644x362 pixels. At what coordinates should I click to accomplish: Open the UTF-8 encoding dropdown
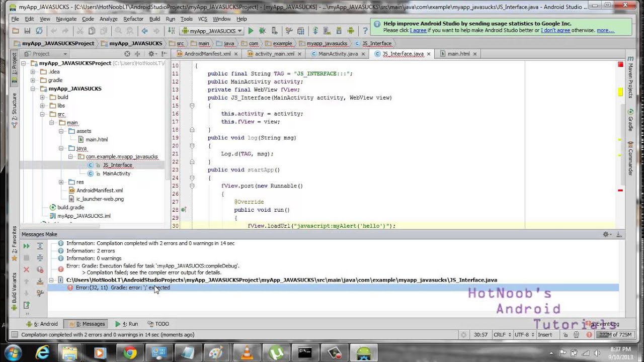coord(524,335)
